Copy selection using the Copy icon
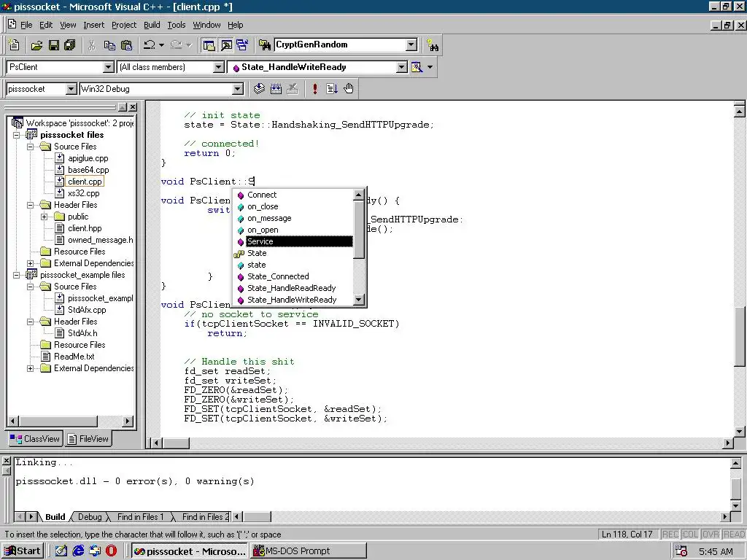 [109, 45]
